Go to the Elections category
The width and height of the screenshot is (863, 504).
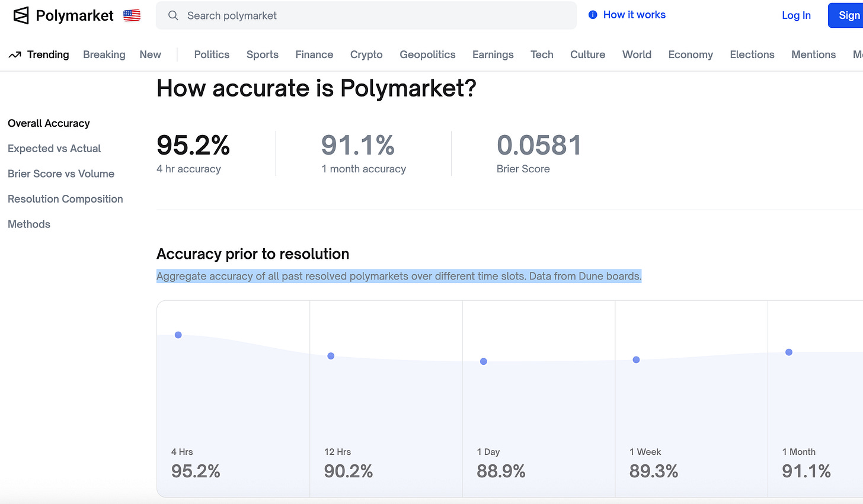(752, 54)
